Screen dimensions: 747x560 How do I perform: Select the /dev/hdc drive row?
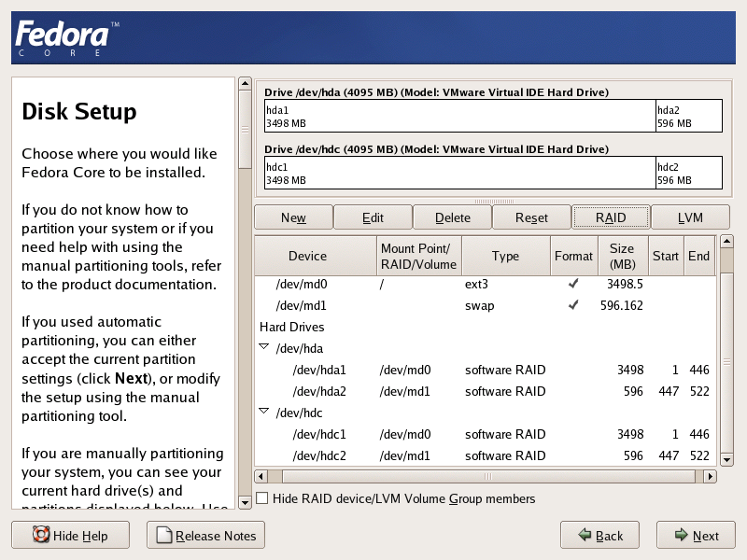click(485, 413)
